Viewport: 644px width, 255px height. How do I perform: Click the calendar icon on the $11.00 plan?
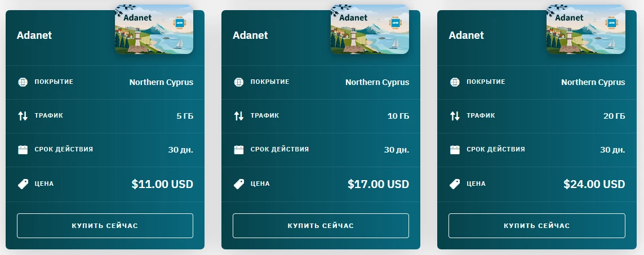tap(23, 150)
